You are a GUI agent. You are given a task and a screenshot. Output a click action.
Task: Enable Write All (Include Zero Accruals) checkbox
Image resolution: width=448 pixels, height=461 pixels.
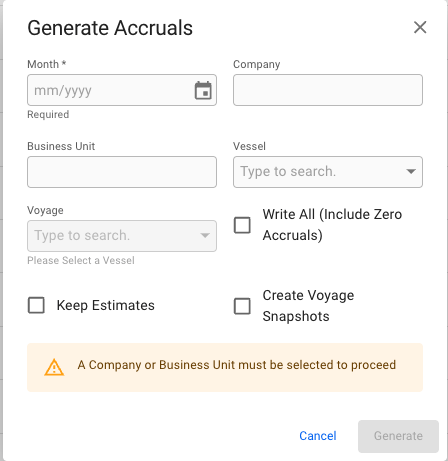[242, 225]
